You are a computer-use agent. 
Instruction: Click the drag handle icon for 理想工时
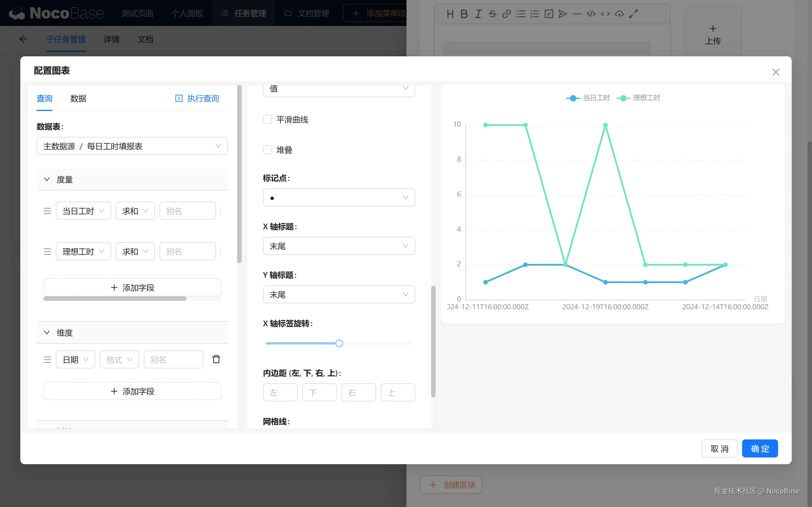[x=47, y=252]
